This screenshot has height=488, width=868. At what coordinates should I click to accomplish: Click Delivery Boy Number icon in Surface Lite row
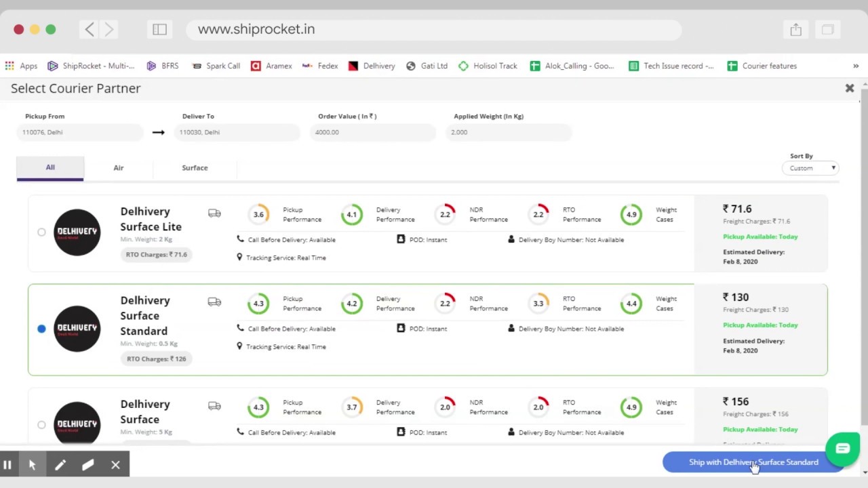[x=511, y=239]
